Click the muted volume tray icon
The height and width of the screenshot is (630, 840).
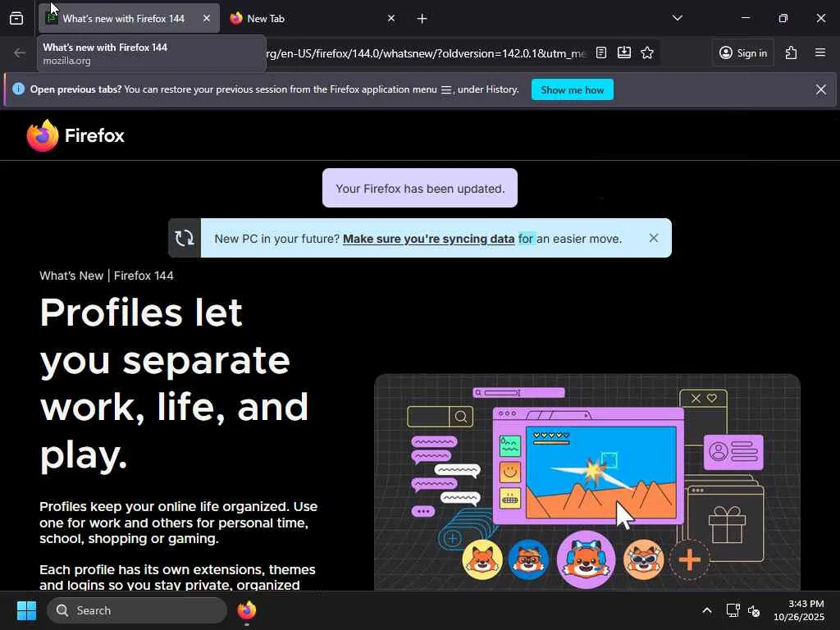coord(754,610)
